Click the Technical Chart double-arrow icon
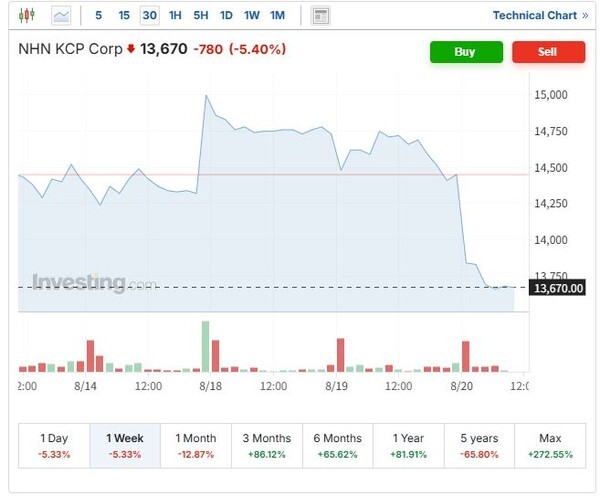Viewport: 600px width, 496px height. tap(584, 16)
